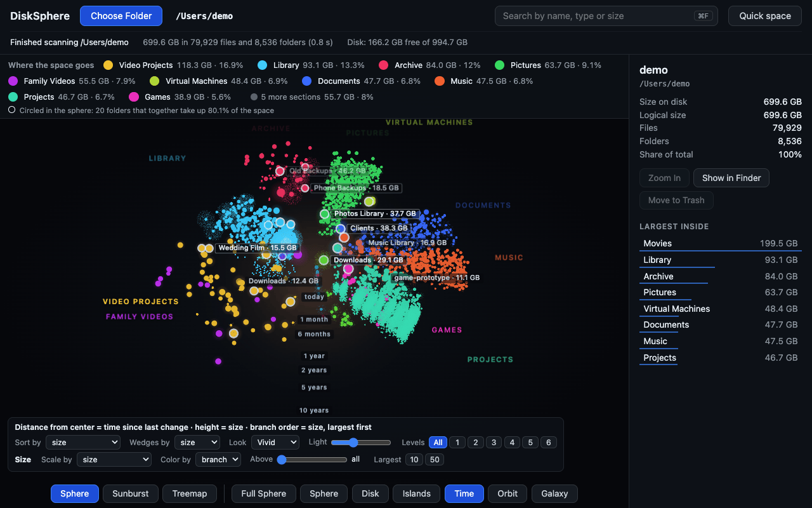Select All levels
812x508 pixels.
(x=438, y=442)
